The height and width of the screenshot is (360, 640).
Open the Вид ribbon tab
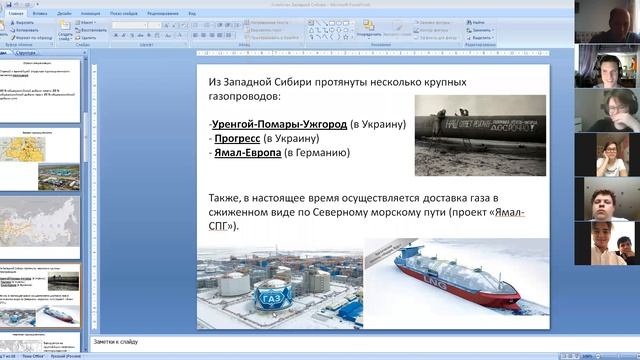click(x=192, y=13)
